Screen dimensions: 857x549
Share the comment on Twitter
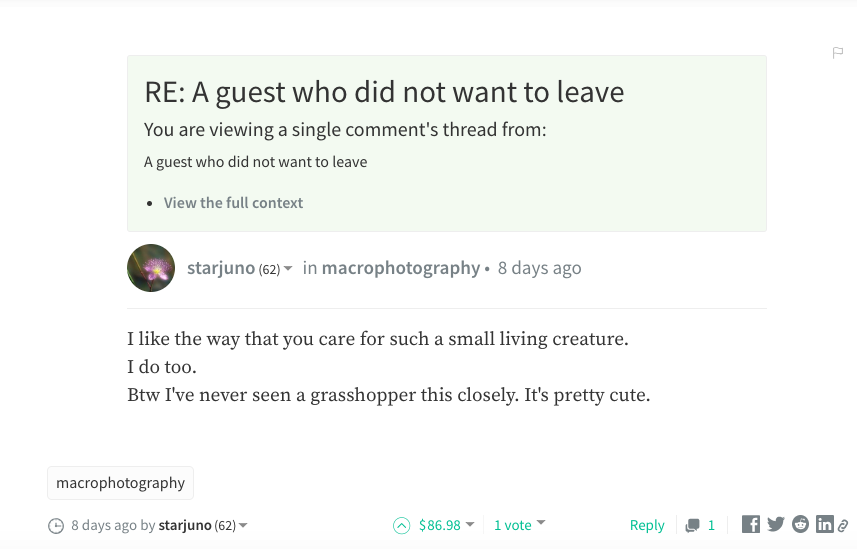tap(776, 524)
